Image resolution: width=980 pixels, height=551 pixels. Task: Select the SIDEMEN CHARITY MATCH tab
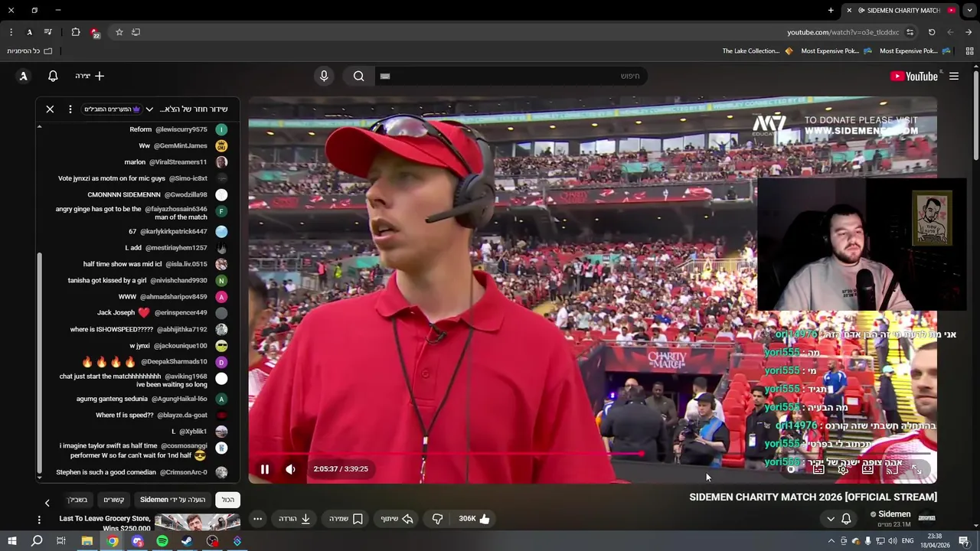[x=900, y=10]
